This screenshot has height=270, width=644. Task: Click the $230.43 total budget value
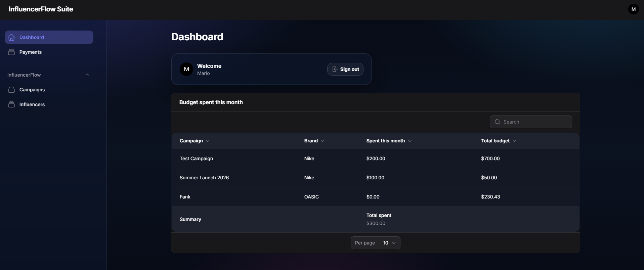pyautogui.click(x=490, y=197)
